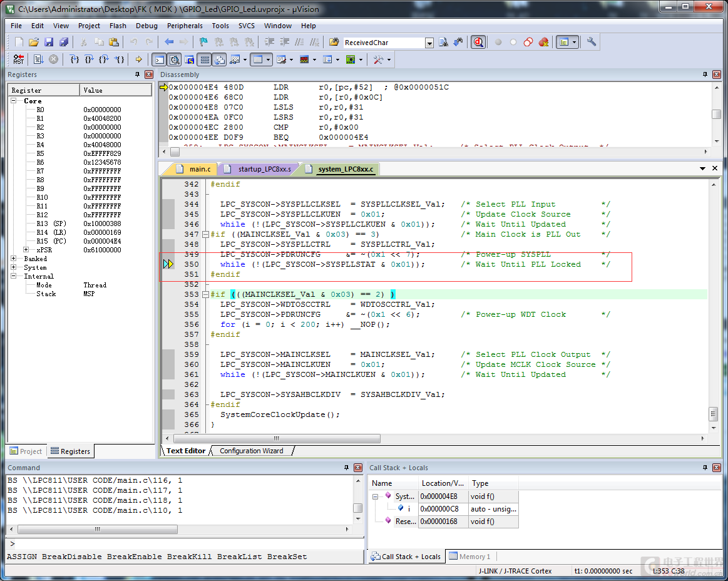Click the editor horizontal scrollbar thumb
The height and width of the screenshot is (581, 728).
tap(277, 438)
